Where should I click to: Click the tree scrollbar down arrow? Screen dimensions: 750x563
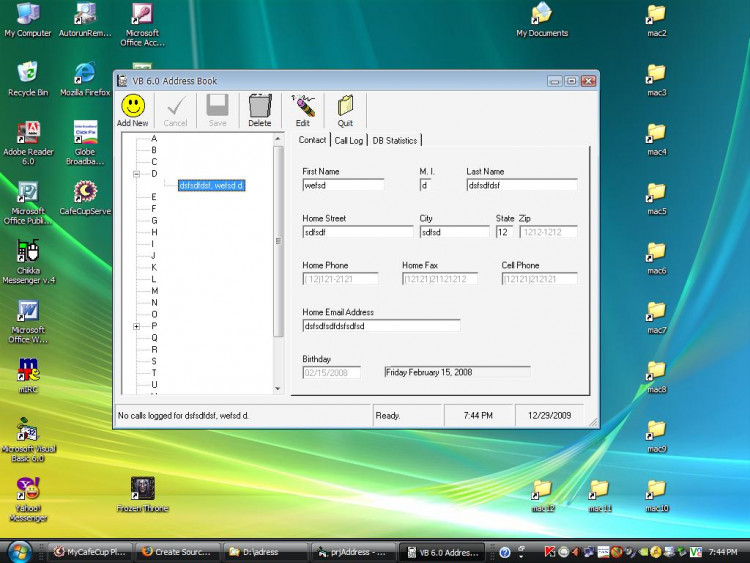(x=278, y=389)
